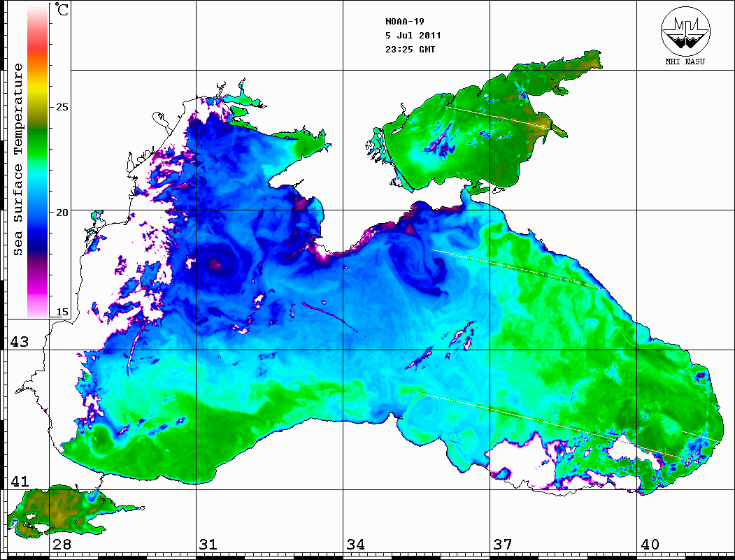Click the longitude label "31"

208,545
